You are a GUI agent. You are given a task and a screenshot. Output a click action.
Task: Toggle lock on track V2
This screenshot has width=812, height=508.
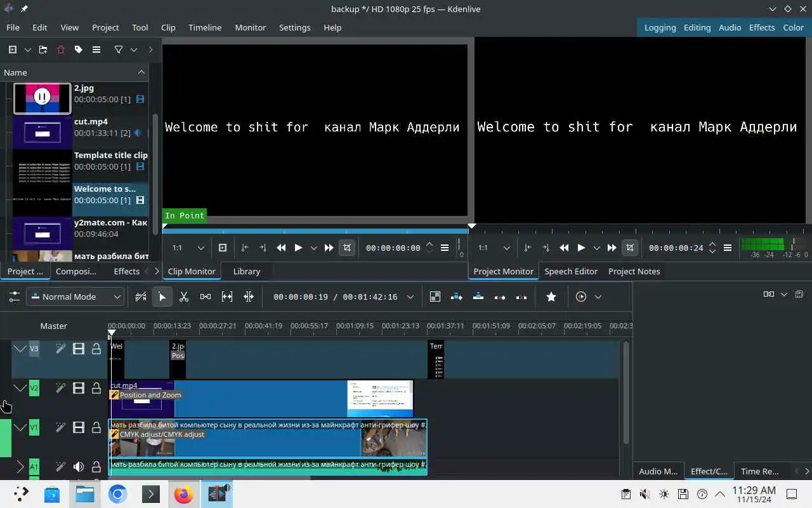coord(96,388)
